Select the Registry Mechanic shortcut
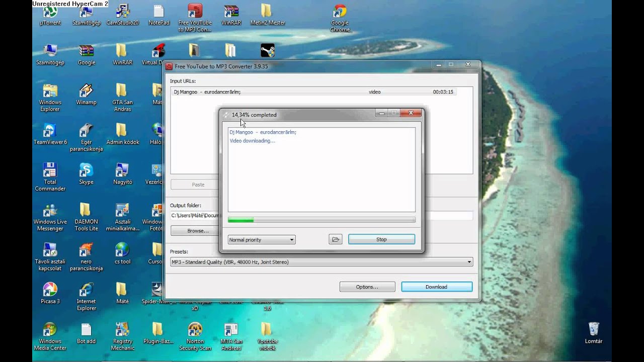This screenshot has width=644, height=362. point(122,336)
